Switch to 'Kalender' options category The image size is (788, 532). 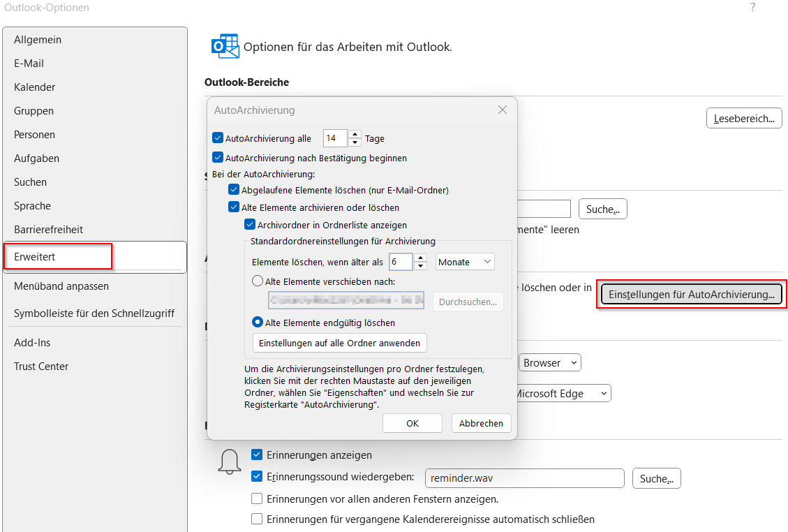[34, 87]
